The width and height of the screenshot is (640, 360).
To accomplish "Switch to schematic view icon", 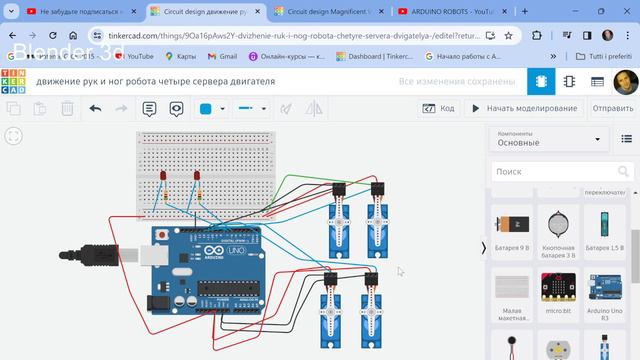I will 569,82.
